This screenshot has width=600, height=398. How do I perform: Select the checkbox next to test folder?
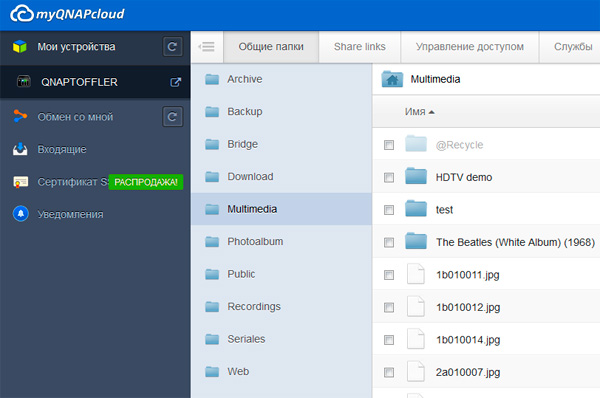click(389, 210)
